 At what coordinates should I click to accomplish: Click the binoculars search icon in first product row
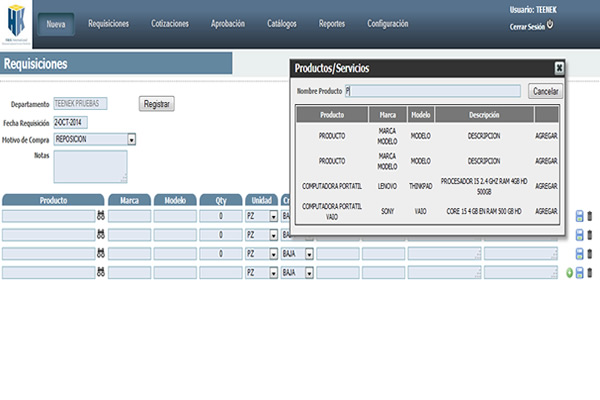pos(100,216)
